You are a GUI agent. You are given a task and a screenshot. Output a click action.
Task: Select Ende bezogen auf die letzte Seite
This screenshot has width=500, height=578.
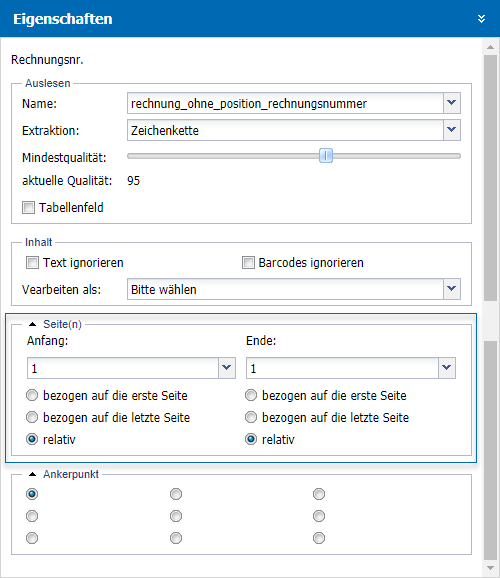tap(251, 417)
